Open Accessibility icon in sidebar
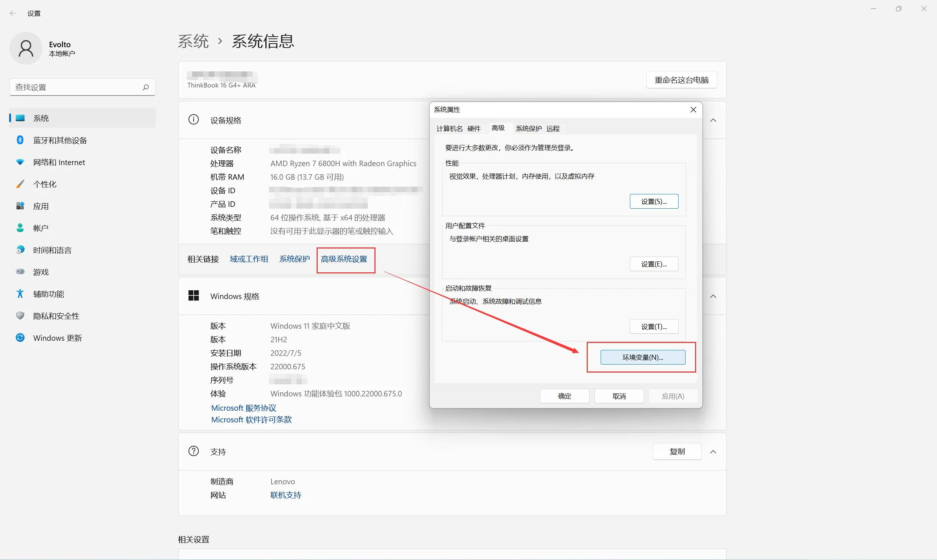 click(x=20, y=294)
